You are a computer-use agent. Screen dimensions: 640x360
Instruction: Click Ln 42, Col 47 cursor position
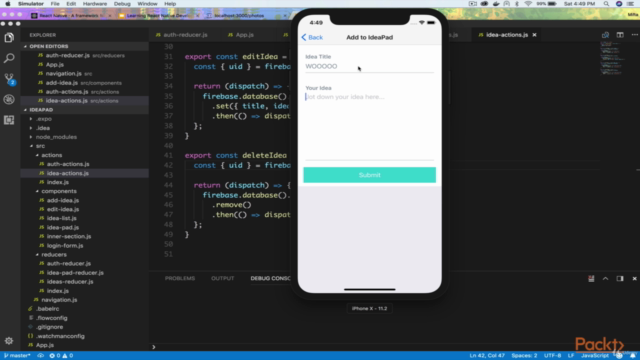tap(487, 356)
